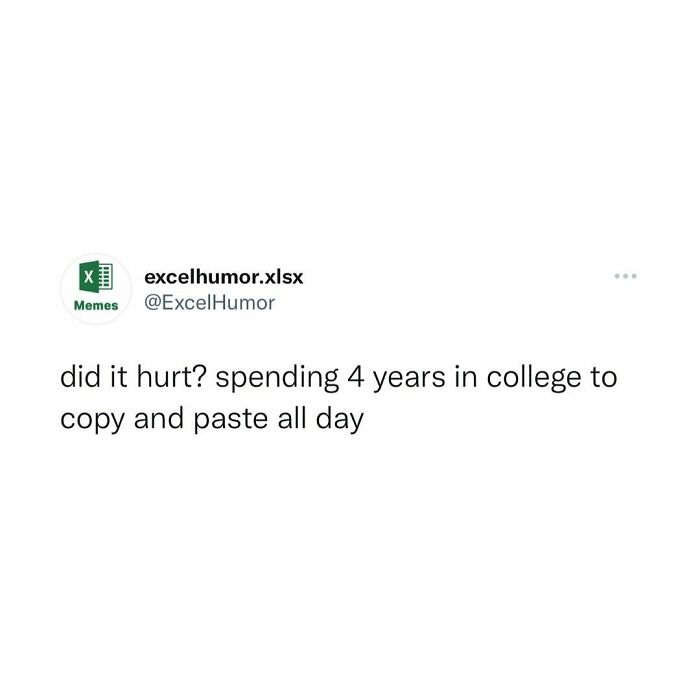Select the Memes label inside avatar
700x700 pixels.
[96, 305]
